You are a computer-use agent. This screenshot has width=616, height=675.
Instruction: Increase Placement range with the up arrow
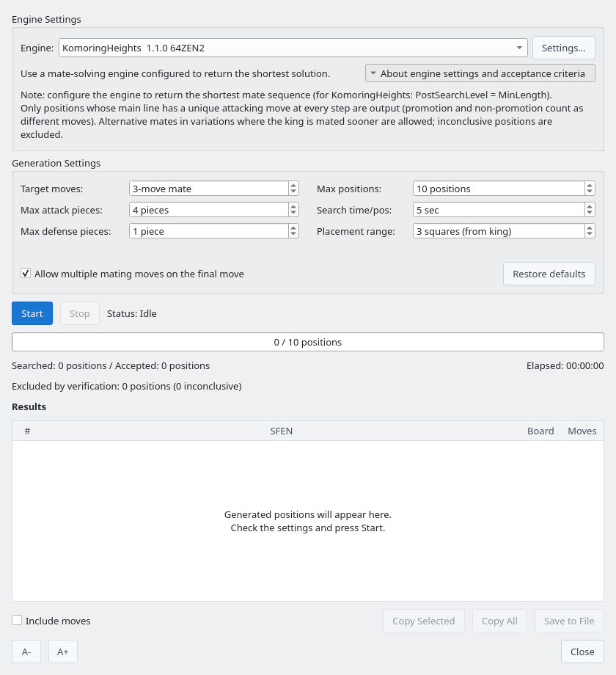[590, 227]
